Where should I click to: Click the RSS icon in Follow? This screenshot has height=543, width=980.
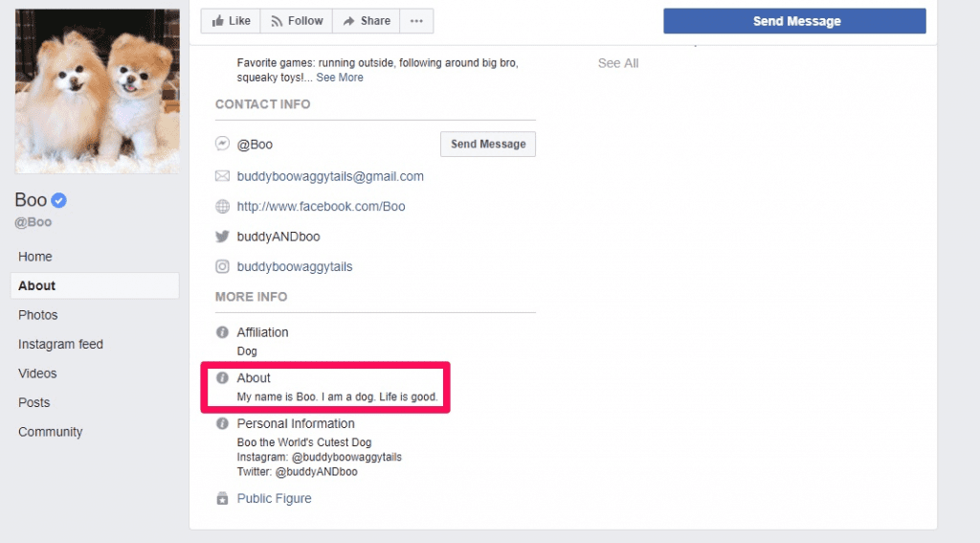[x=277, y=21]
